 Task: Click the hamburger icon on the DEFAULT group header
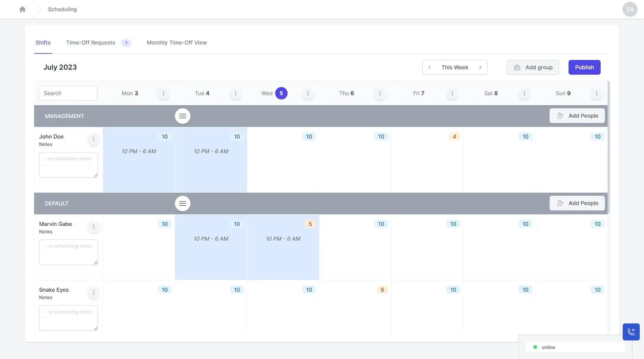pyautogui.click(x=183, y=203)
